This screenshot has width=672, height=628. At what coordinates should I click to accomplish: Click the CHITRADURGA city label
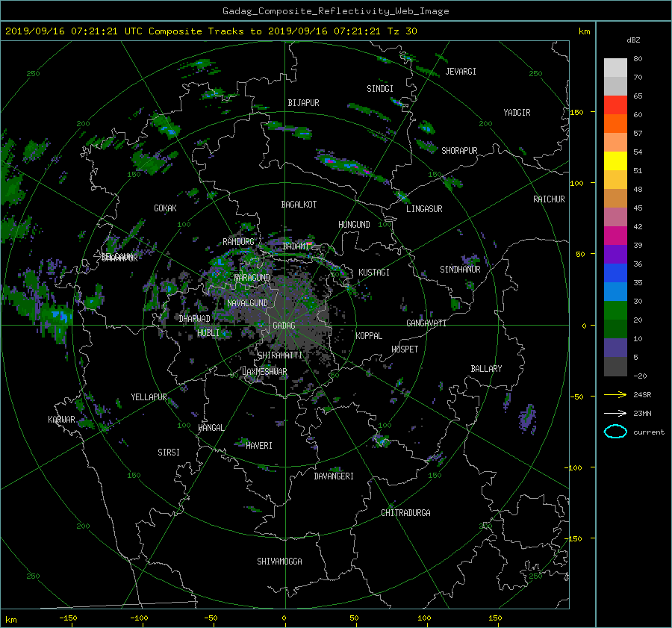(405, 513)
